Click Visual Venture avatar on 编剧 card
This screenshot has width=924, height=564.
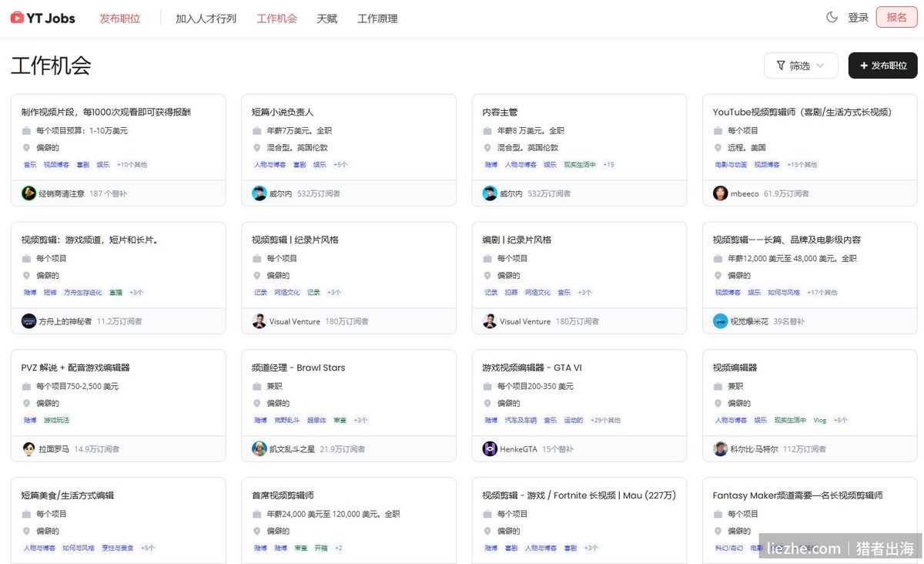(490, 321)
